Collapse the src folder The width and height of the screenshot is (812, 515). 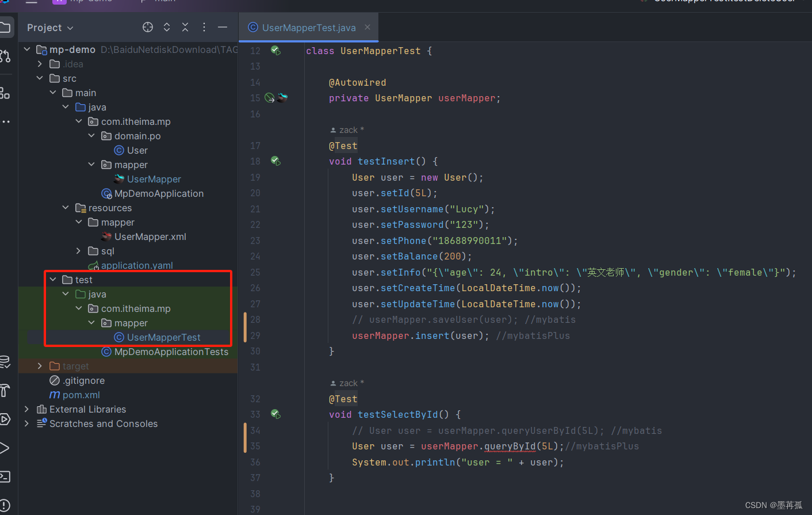pyautogui.click(x=40, y=78)
